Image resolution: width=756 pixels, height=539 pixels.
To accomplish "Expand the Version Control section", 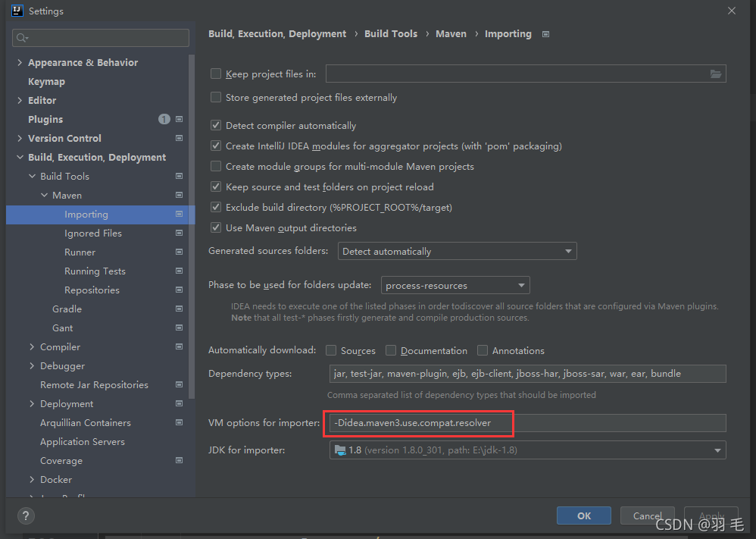I will tap(20, 138).
